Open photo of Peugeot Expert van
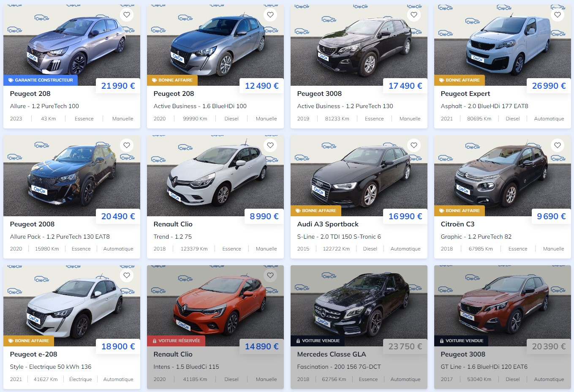This screenshot has width=574, height=392. point(503,44)
